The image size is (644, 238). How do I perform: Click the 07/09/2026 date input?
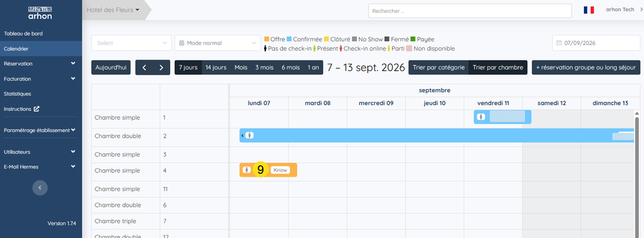596,43
